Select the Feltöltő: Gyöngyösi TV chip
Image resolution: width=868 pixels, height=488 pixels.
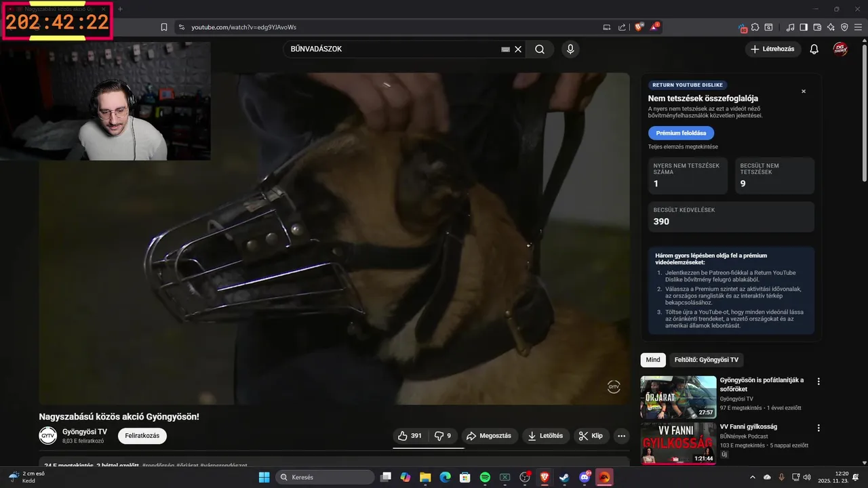coord(706,360)
